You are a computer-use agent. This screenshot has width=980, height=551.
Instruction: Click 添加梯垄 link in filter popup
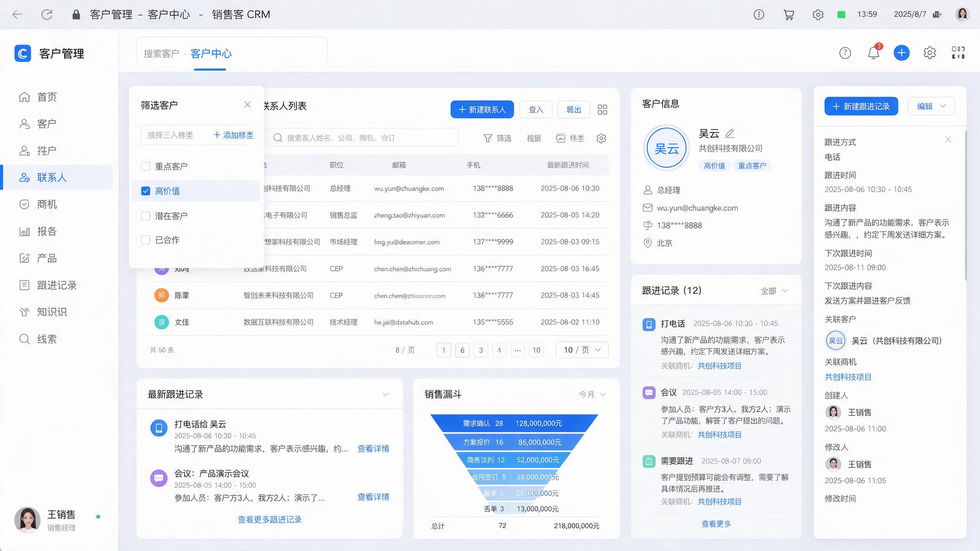tap(234, 135)
